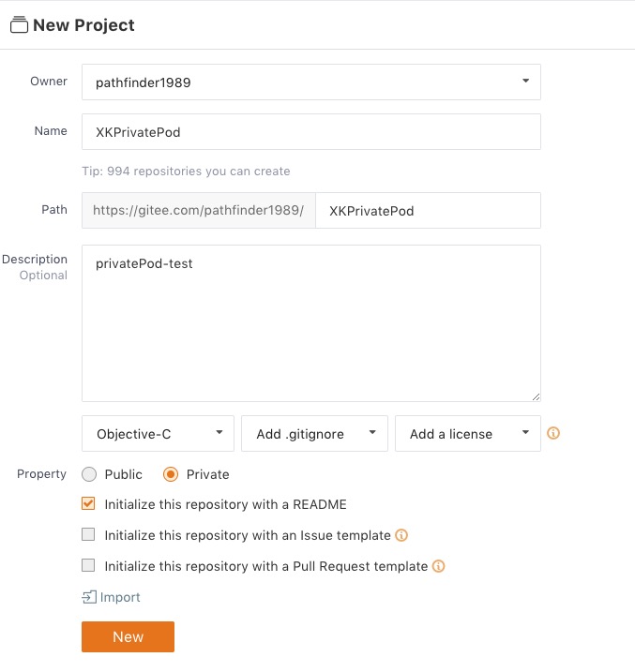Select the Private radio button
This screenshot has height=672, width=635.
coord(171,474)
